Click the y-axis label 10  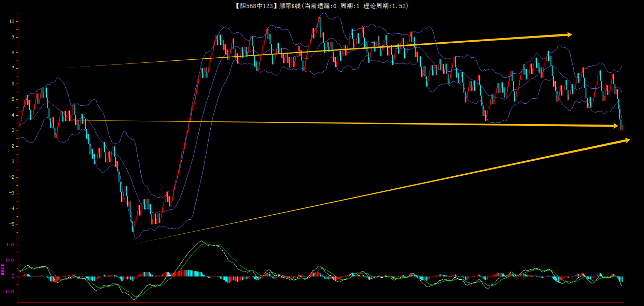pyautogui.click(x=12, y=21)
